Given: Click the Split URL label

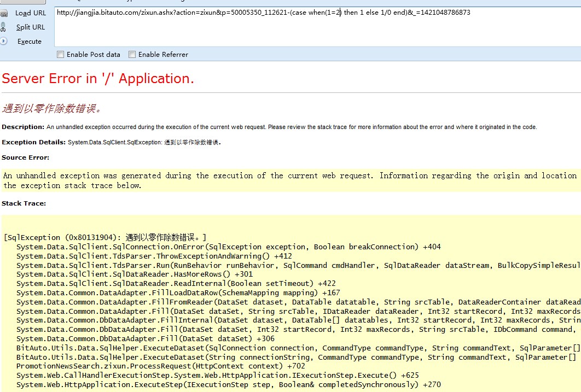Looking at the screenshot, I should tap(31, 27).
